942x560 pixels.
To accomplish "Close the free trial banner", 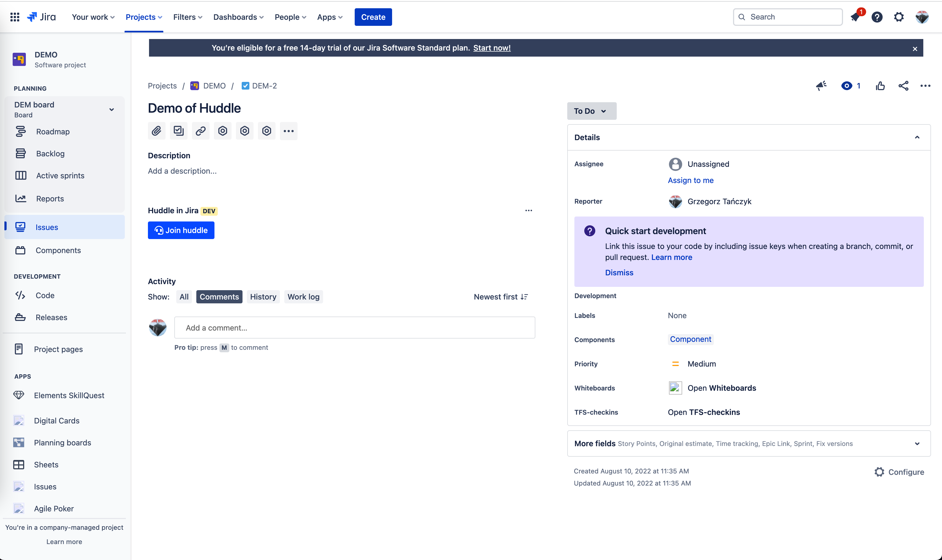I will [915, 49].
